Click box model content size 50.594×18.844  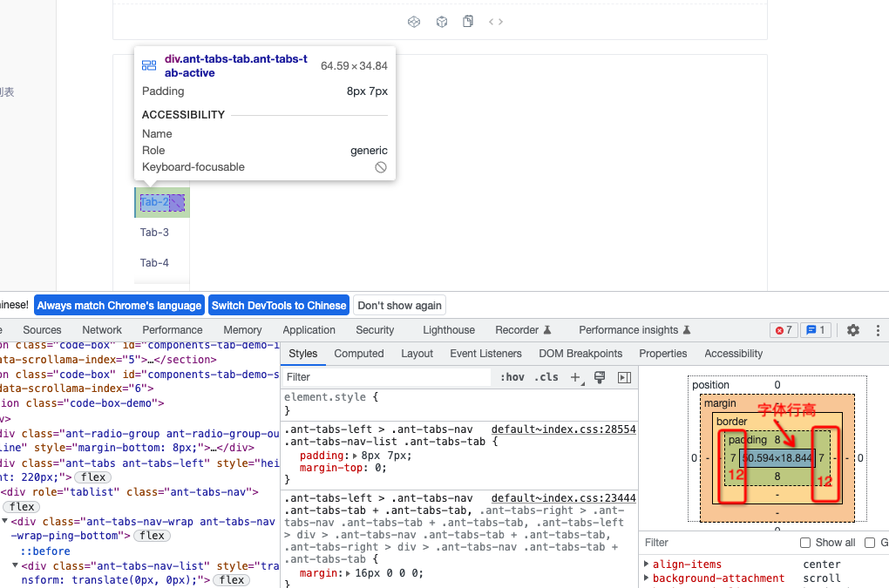[777, 457]
